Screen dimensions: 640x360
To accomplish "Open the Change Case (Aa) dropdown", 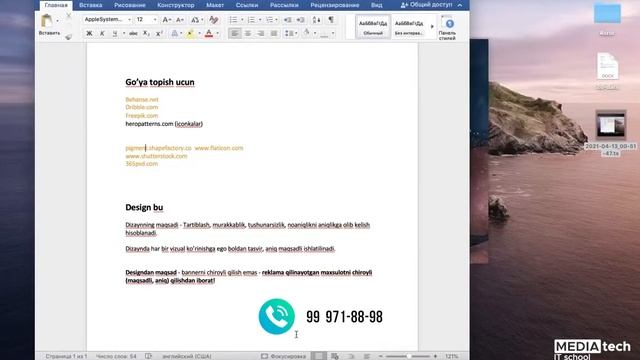I will [197, 20].
